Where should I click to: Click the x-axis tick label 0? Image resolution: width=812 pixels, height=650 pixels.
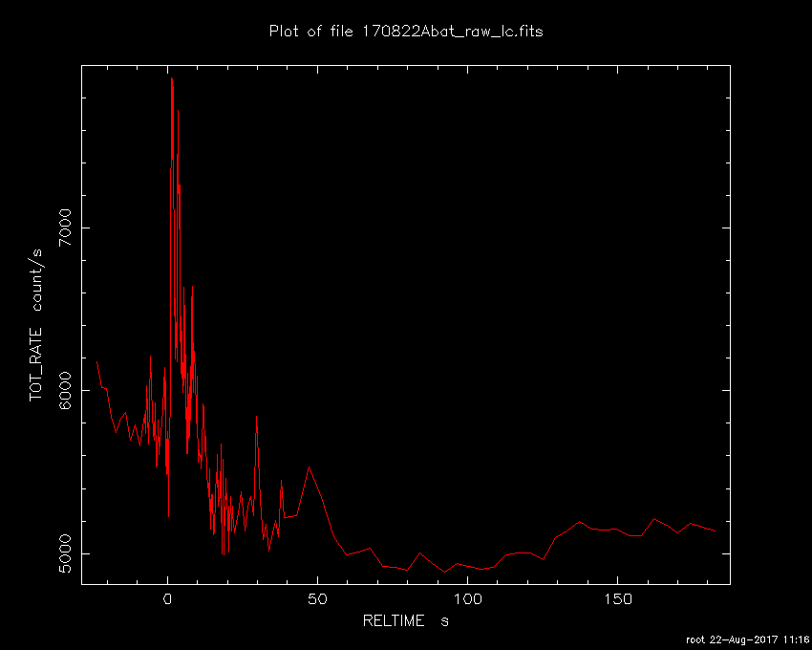(x=168, y=599)
